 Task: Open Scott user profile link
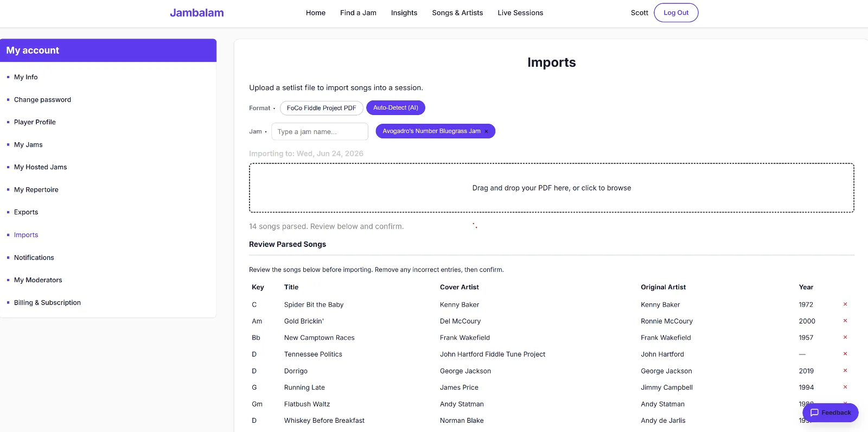[x=639, y=12]
